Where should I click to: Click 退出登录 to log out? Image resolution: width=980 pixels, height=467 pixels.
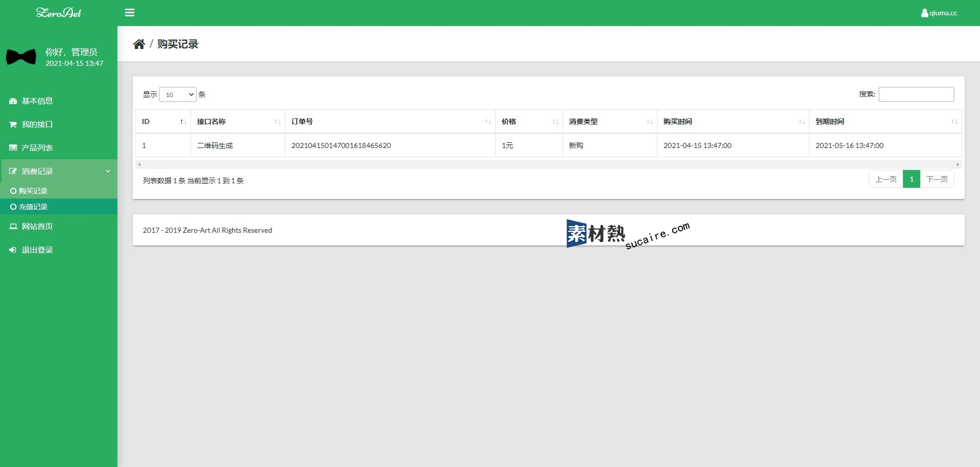pyautogui.click(x=59, y=250)
